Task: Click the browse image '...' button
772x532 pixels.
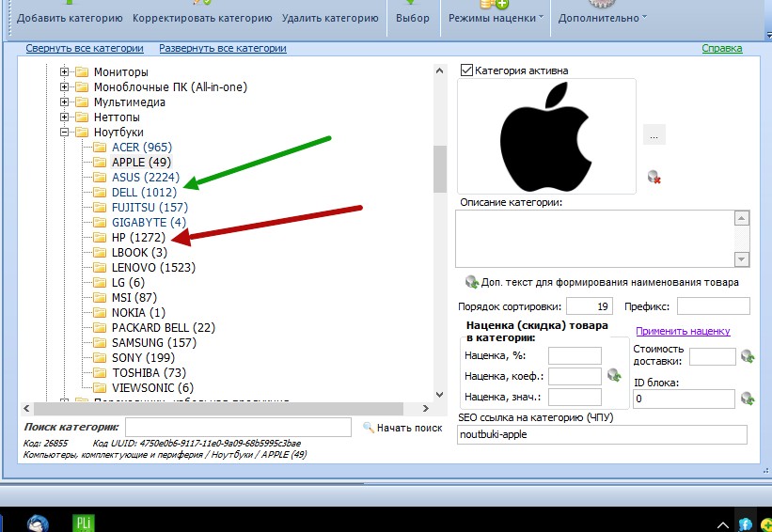Action: point(654,134)
